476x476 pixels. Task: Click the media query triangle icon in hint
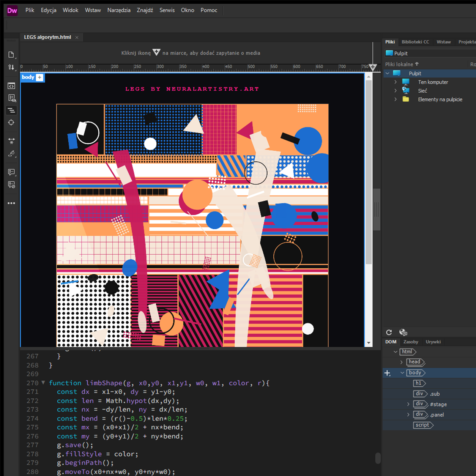pos(156,52)
